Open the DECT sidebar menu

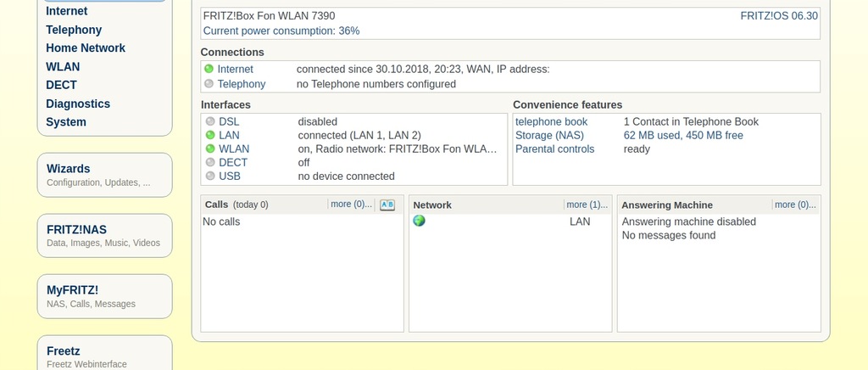click(61, 86)
